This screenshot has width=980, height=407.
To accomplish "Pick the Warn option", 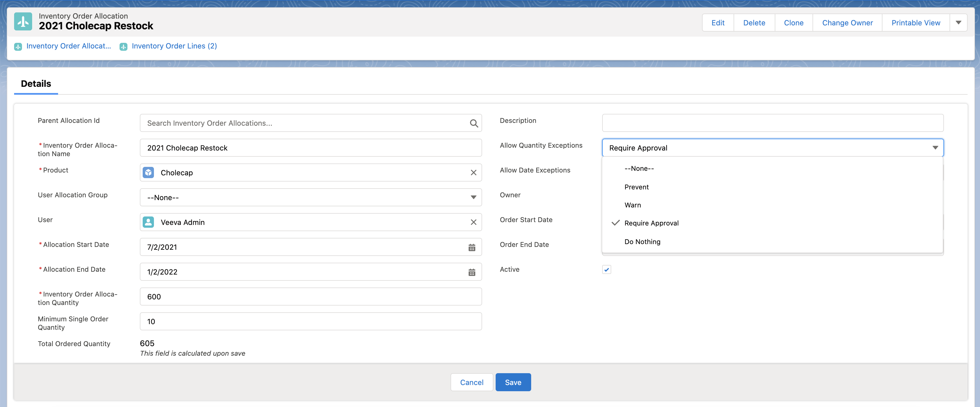I will pos(632,205).
